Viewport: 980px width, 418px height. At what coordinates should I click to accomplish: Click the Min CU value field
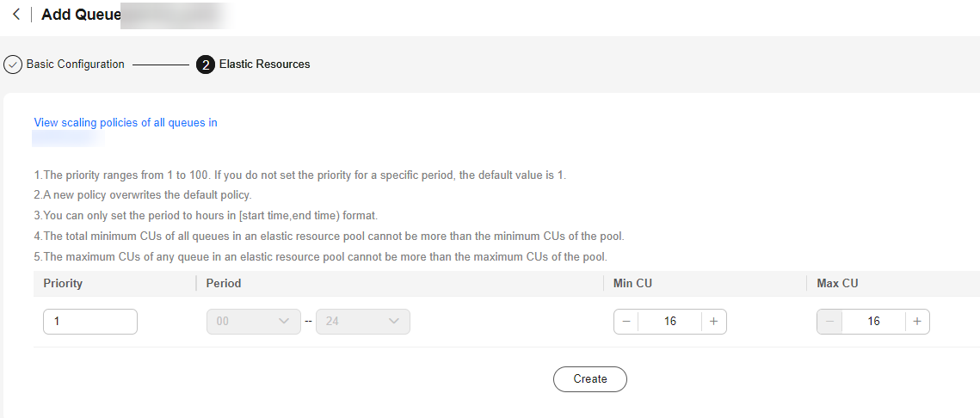(x=670, y=321)
